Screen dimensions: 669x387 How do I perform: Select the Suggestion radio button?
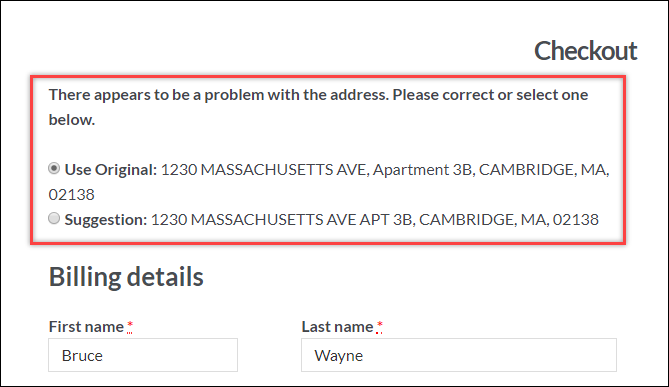[54, 218]
